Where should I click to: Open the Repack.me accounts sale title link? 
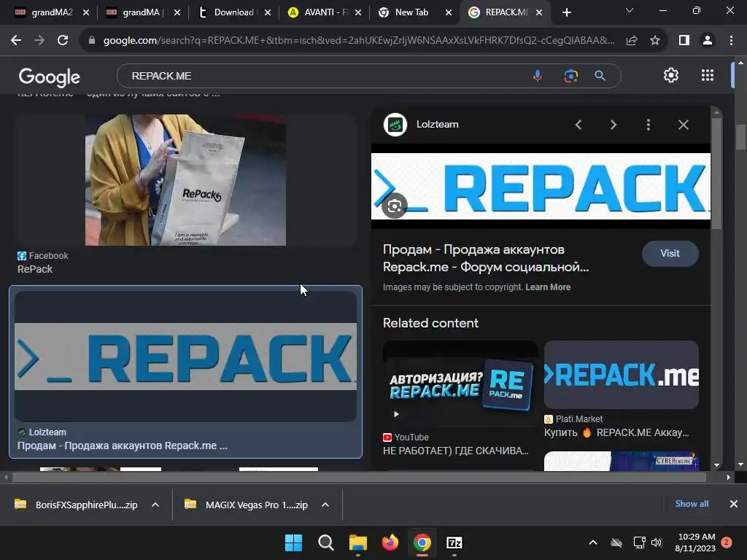(486, 258)
